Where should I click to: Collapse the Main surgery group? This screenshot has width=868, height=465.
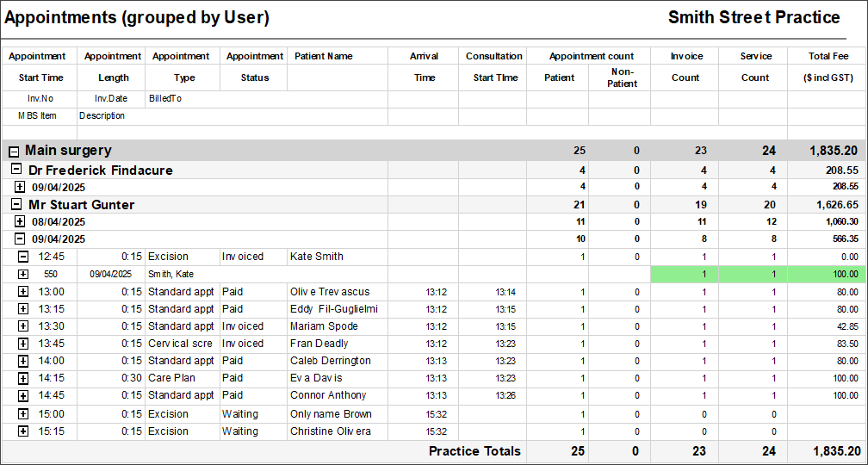[14, 152]
